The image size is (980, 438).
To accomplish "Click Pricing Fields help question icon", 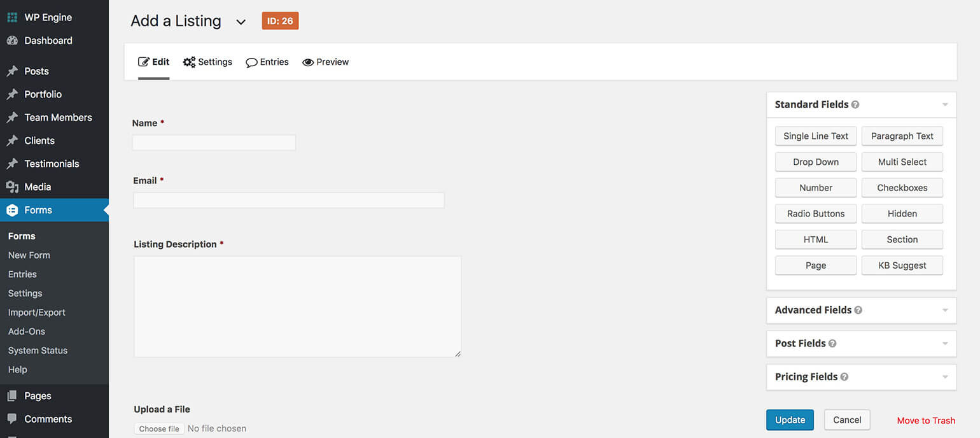I will pyautogui.click(x=844, y=377).
